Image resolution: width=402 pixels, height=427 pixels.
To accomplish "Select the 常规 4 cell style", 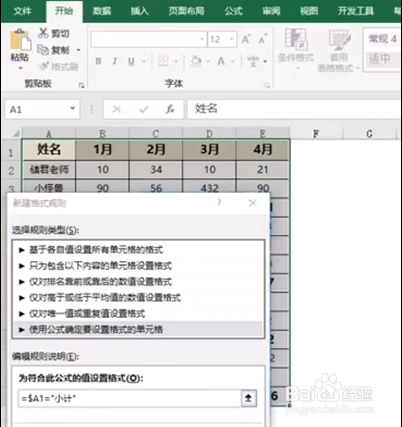I will click(382, 39).
